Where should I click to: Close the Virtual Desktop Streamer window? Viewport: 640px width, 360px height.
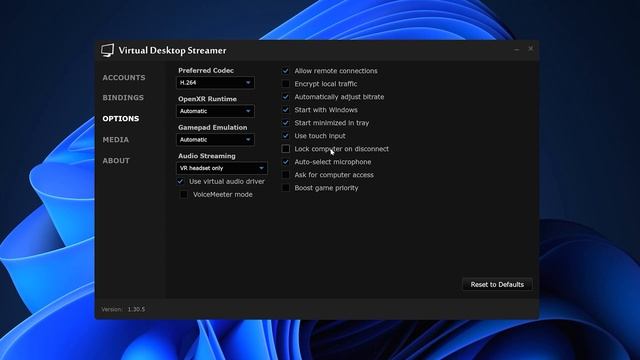pyautogui.click(x=531, y=49)
